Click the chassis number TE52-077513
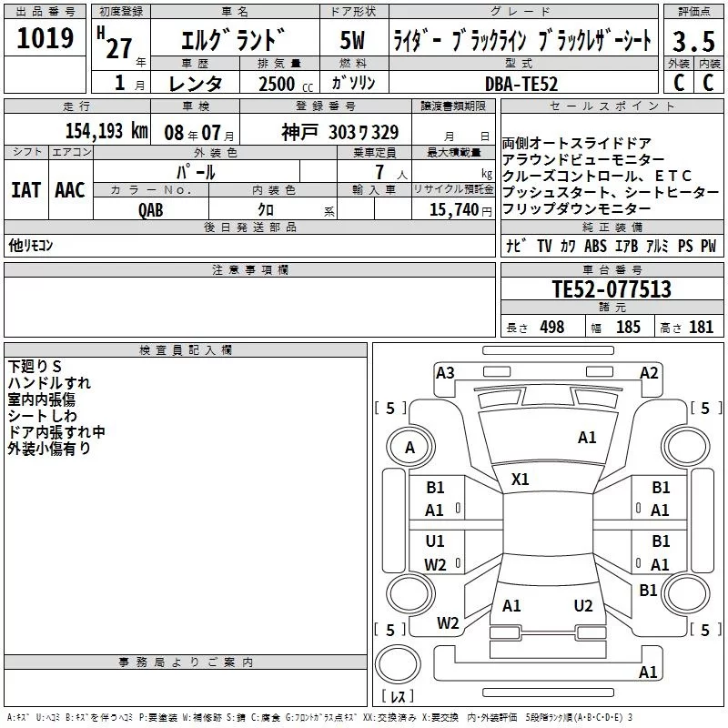The width and height of the screenshot is (728, 728). tap(612, 289)
